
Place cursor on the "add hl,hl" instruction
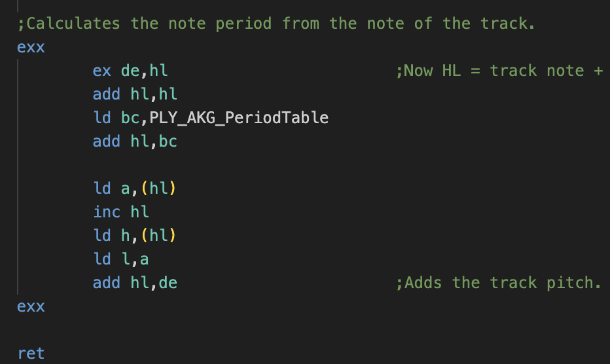pos(135,94)
